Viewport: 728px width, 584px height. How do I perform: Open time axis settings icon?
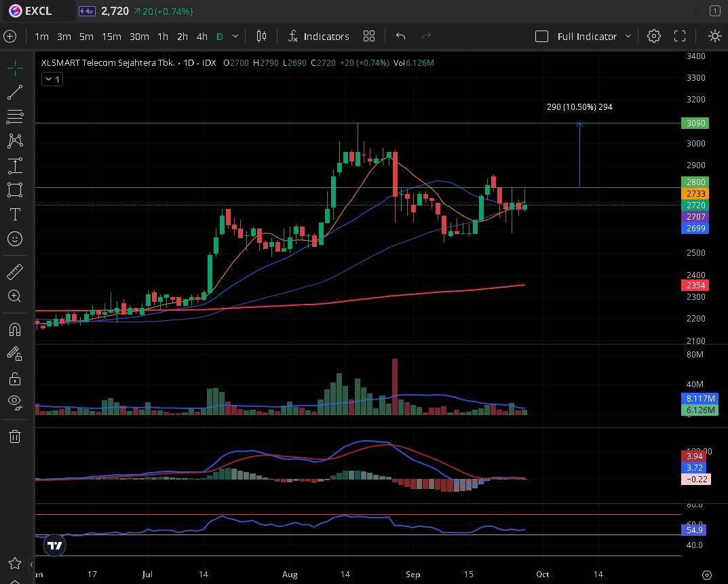click(x=707, y=575)
